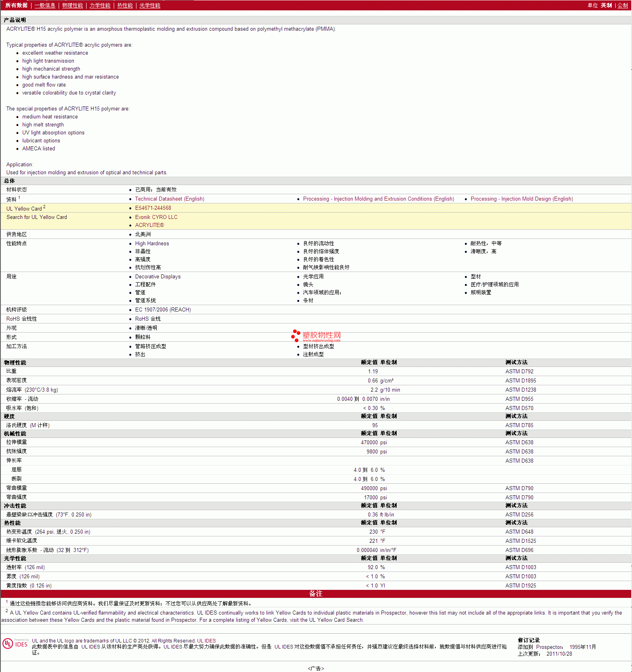This screenshot has width=632, height=672.
Task: Open the 所有数据 tab
Action: (16, 5)
